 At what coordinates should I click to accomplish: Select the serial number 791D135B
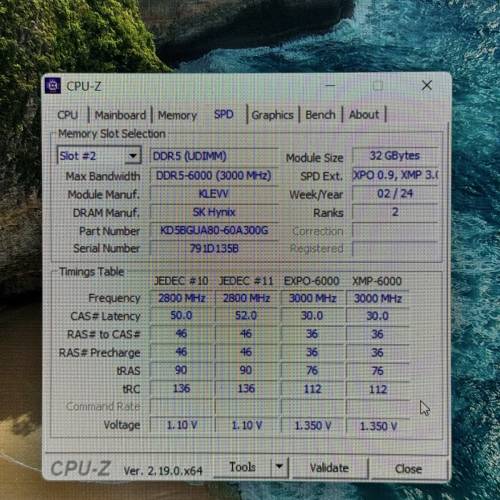(x=213, y=248)
